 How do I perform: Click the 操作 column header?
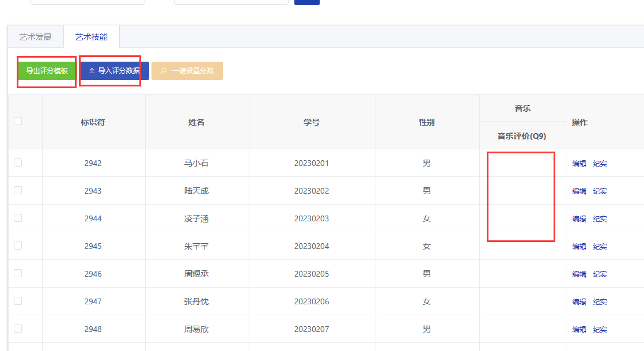click(579, 122)
